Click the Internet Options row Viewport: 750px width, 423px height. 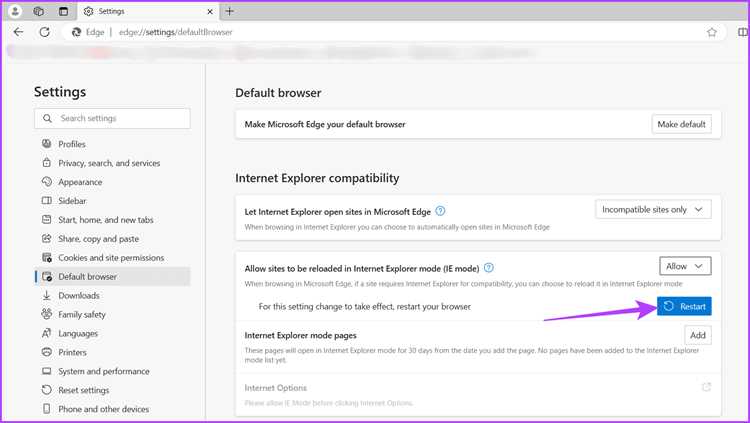pos(478,395)
